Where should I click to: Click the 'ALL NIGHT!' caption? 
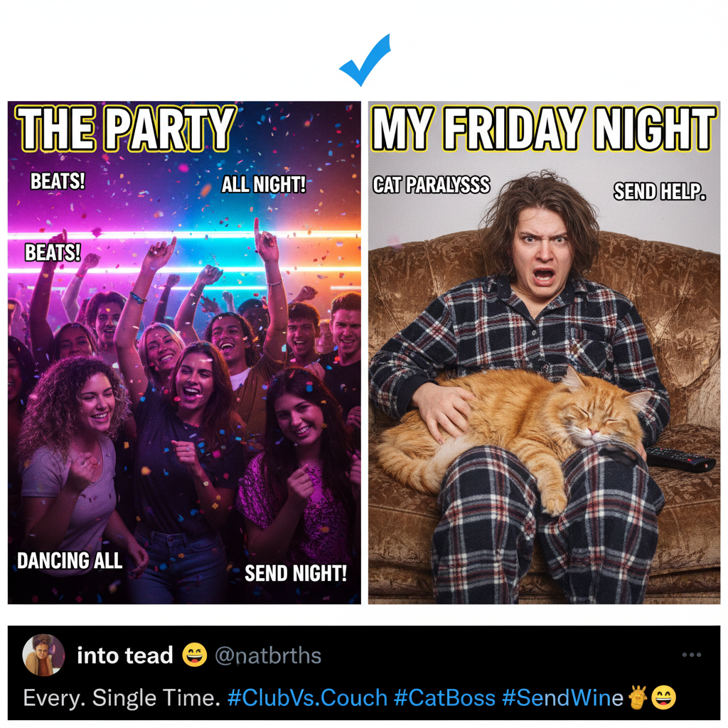click(x=263, y=184)
